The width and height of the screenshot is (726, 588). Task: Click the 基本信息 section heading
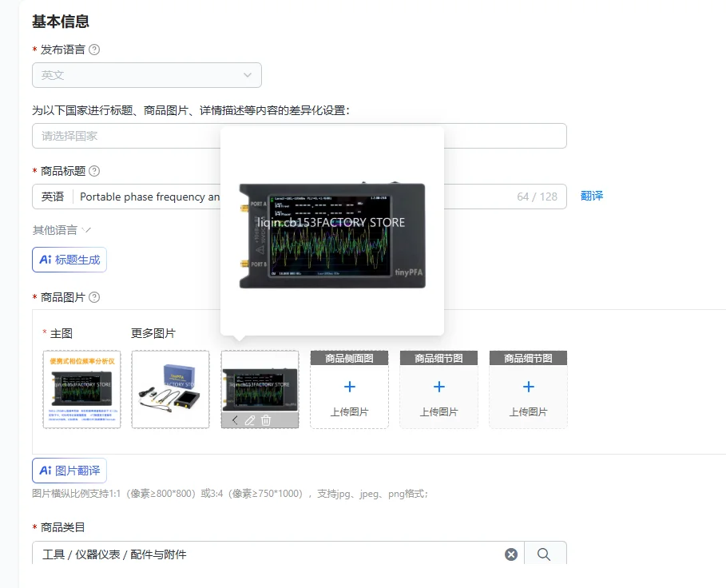[61, 22]
